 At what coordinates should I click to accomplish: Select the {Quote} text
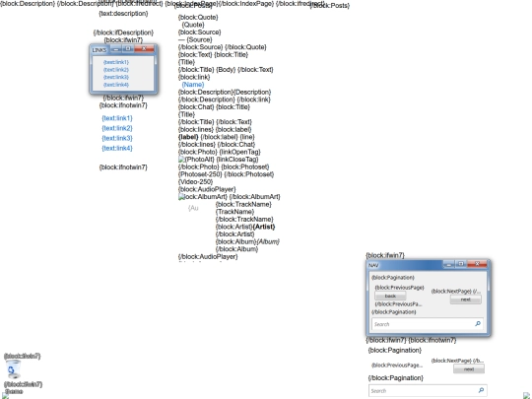193,25
